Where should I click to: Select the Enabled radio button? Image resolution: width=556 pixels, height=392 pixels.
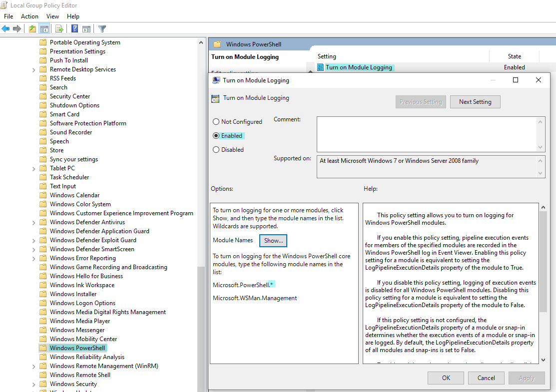coord(216,136)
